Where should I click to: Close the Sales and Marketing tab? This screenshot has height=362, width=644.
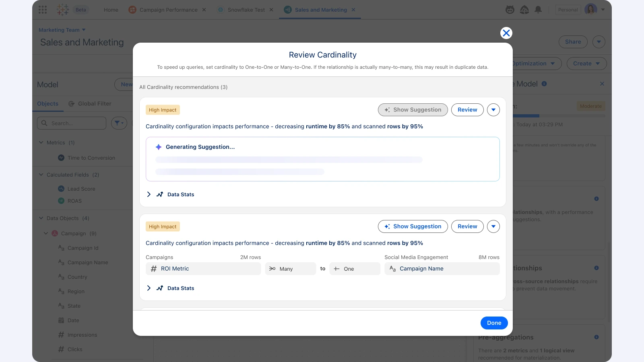click(353, 10)
